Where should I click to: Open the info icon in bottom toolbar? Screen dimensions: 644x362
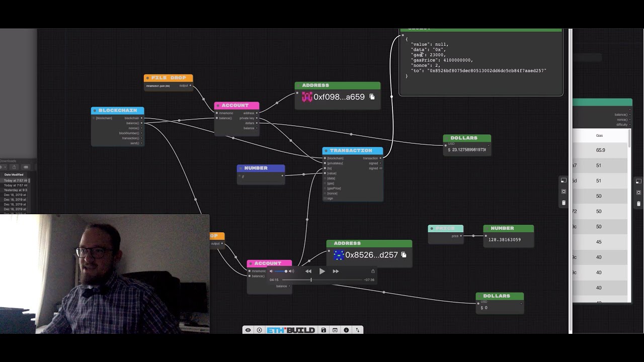346,330
